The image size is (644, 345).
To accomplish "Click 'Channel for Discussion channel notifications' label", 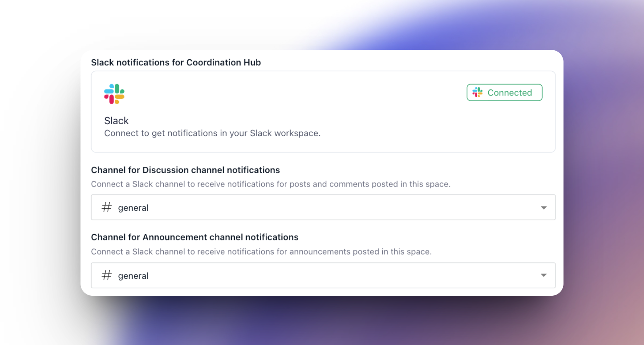I will 185,170.
